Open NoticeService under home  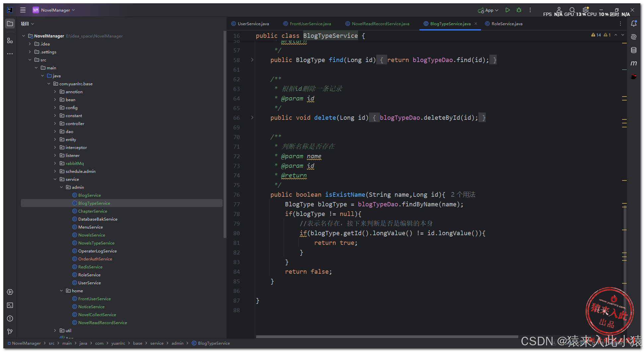click(x=91, y=307)
